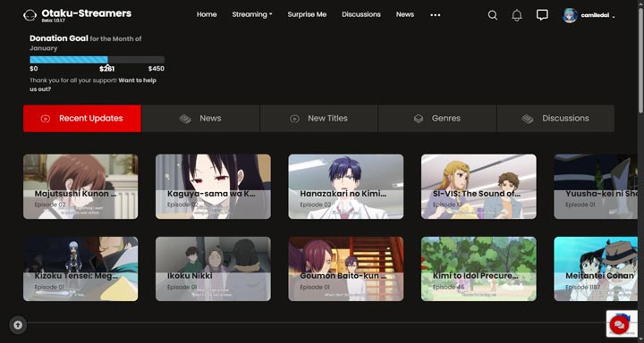This screenshot has width=644, height=343.
Task: Open the notifications bell icon
Action: click(517, 15)
